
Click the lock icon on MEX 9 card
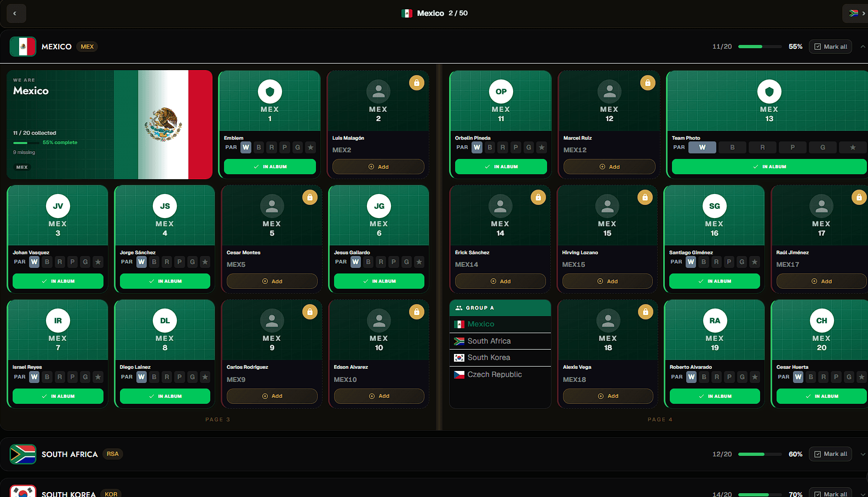click(310, 312)
